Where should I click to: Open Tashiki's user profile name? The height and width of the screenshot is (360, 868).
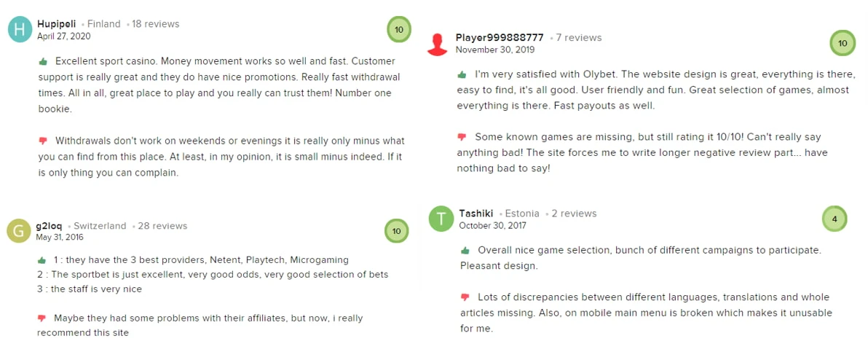477,214
